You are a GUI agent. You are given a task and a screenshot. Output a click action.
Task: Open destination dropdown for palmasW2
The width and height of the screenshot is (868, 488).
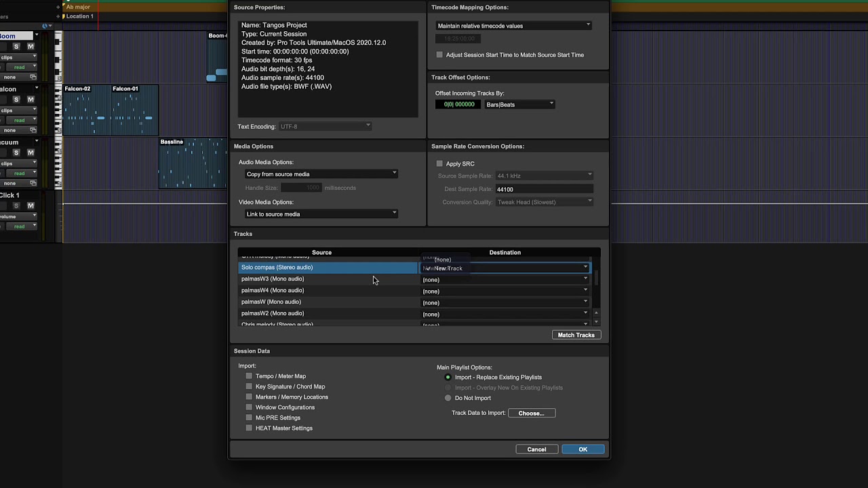coord(505,314)
